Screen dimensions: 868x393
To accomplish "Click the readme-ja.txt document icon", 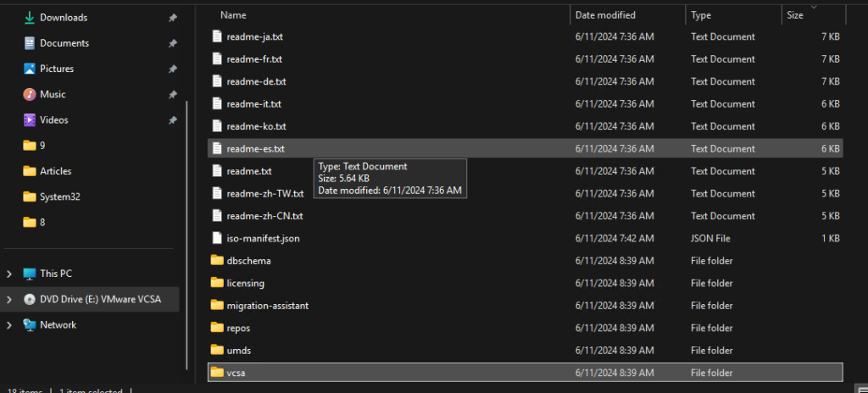I will point(217,36).
